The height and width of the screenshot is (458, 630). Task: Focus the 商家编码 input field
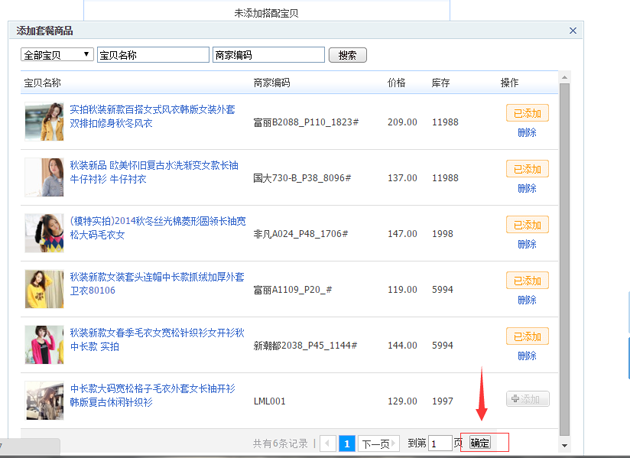click(267, 55)
